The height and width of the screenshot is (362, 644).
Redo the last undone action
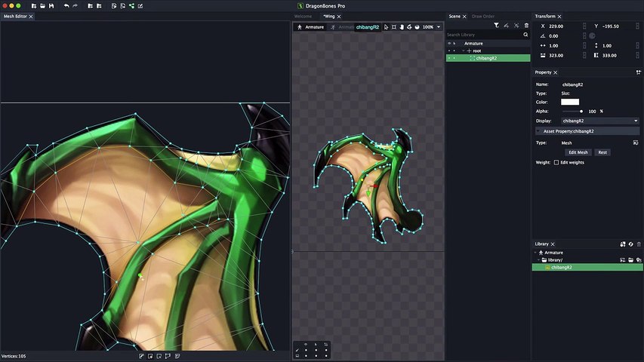[75, 6]
